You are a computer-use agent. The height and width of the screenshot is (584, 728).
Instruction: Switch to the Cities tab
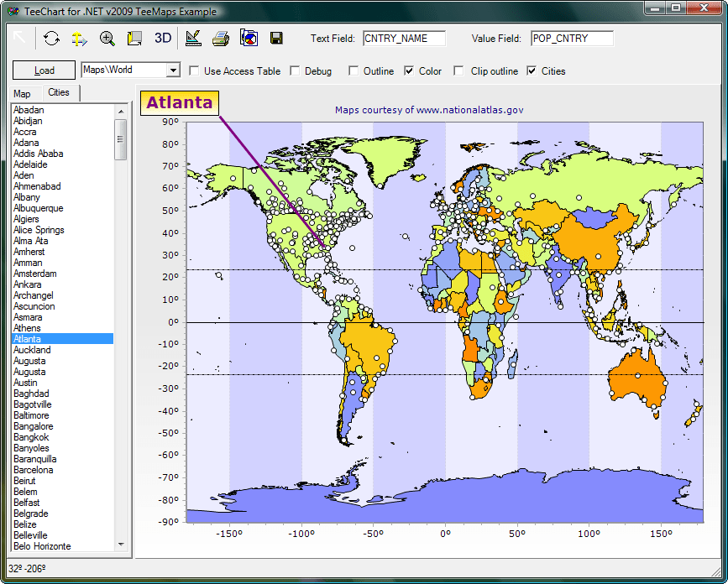click(57, 93)
